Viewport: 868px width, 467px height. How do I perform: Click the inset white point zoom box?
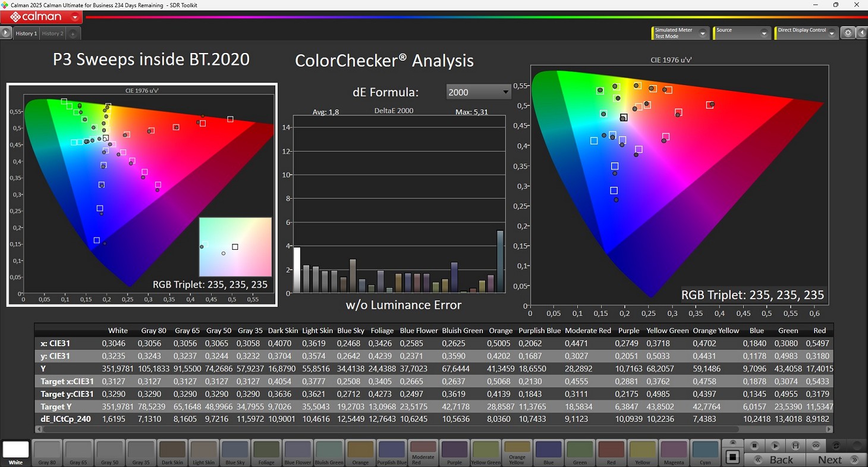(235, 247)
